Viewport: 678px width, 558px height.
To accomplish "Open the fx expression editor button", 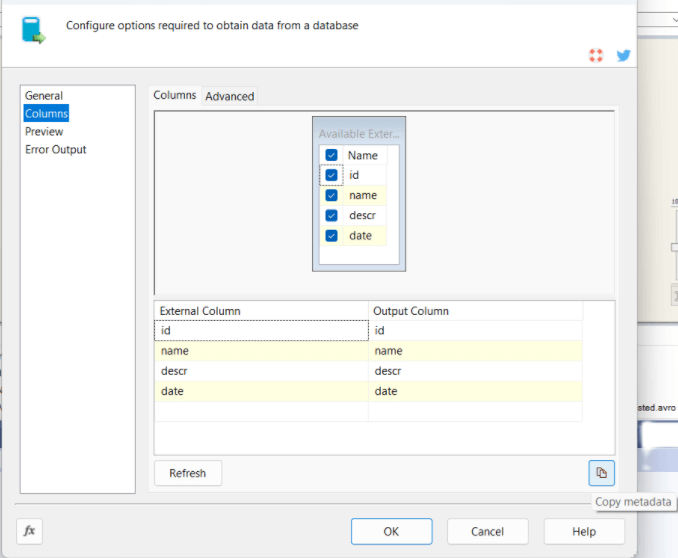I will [30, 531].
